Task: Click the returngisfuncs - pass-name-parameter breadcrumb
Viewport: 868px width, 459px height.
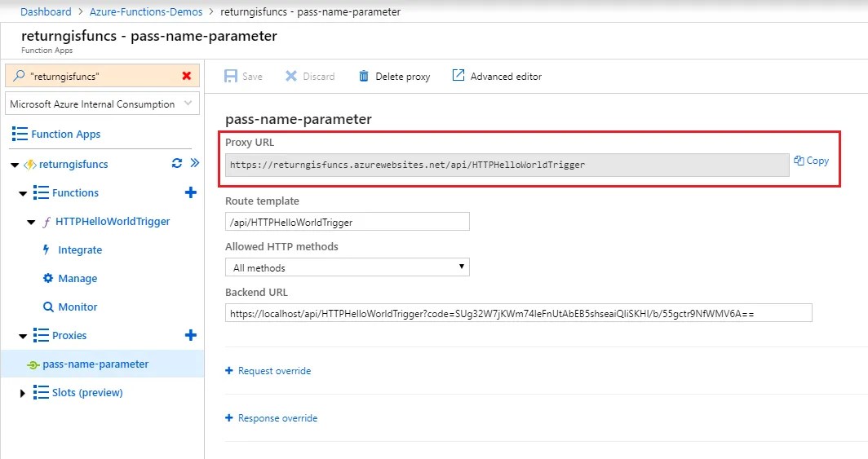Action: [311, 11]
